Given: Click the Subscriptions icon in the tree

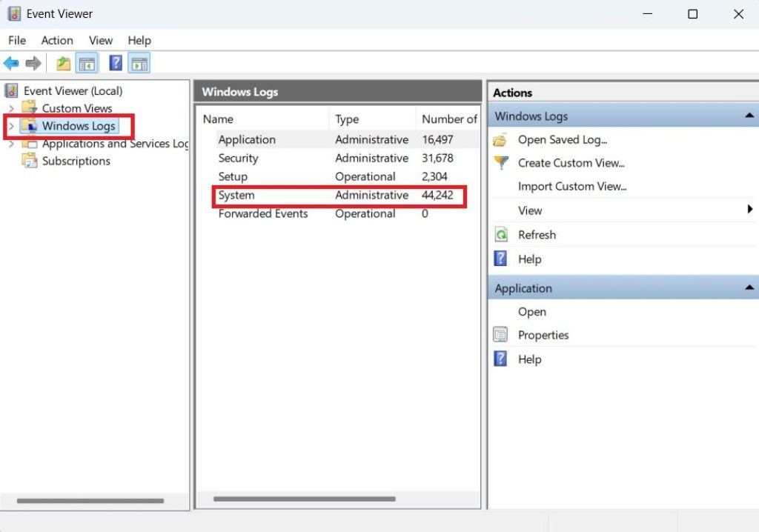Looking at the screenshot, I should coord(30,160).
